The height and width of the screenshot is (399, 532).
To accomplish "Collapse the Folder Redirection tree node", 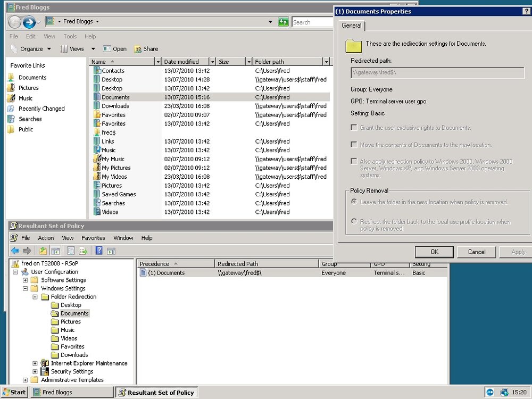I will click(35, 297).
